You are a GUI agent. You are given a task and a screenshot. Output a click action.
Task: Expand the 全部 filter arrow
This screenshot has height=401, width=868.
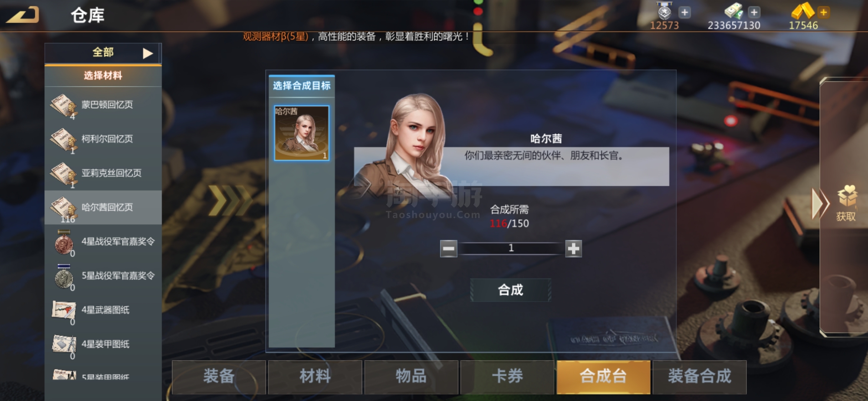pyautogui.click(x=148, y=53)
